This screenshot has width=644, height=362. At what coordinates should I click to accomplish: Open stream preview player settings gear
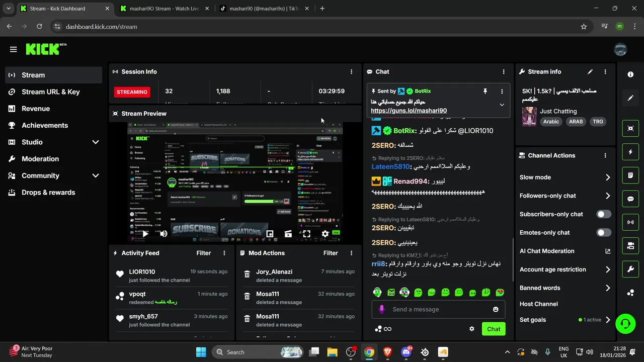click(x=325, y=234)
